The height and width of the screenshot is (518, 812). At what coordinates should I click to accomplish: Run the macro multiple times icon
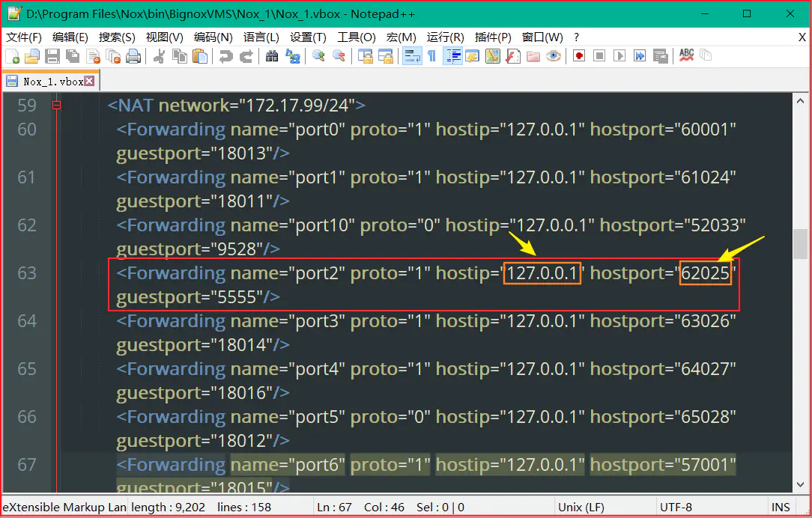click(640, 56)
